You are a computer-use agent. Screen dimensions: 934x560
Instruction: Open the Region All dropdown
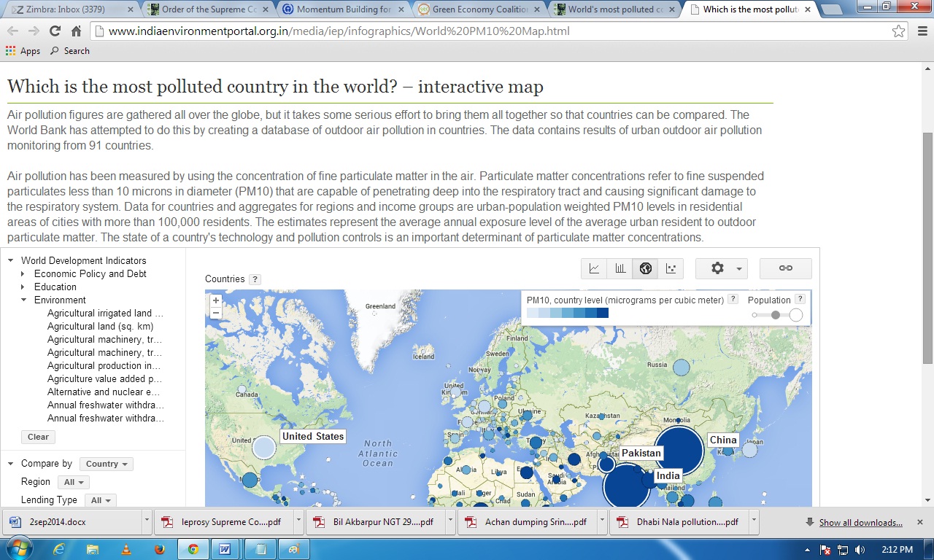(73, 482)
